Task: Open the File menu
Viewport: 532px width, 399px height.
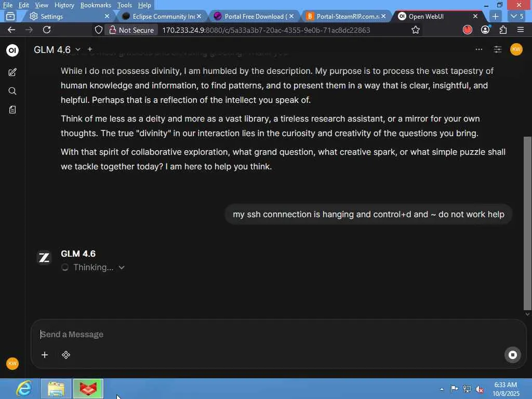Action: 7,5
